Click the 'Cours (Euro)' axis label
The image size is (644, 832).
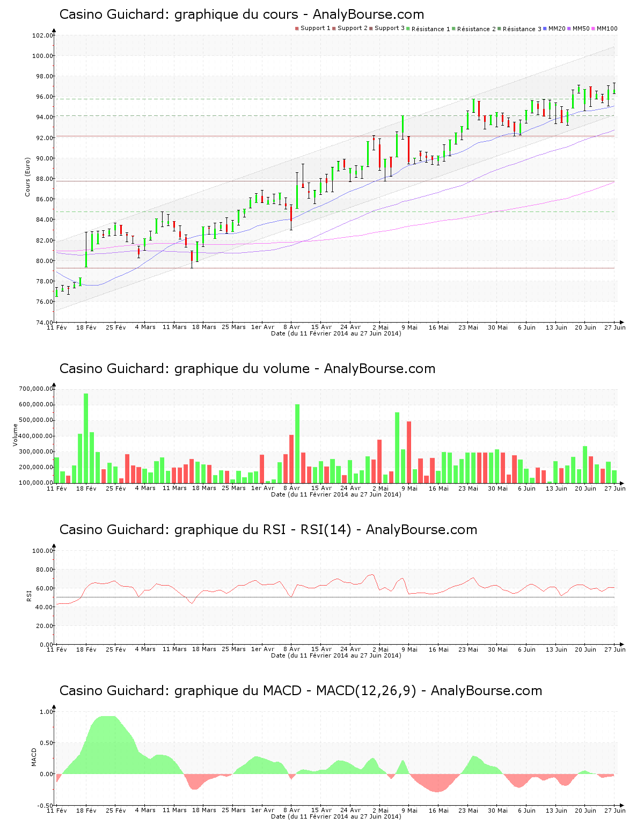pos(27,177)
